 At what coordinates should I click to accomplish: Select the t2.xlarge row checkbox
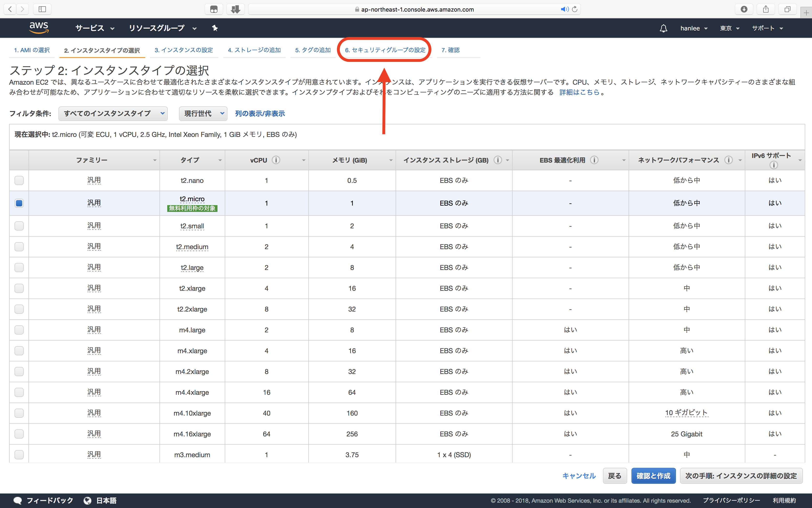coord(19,288)
